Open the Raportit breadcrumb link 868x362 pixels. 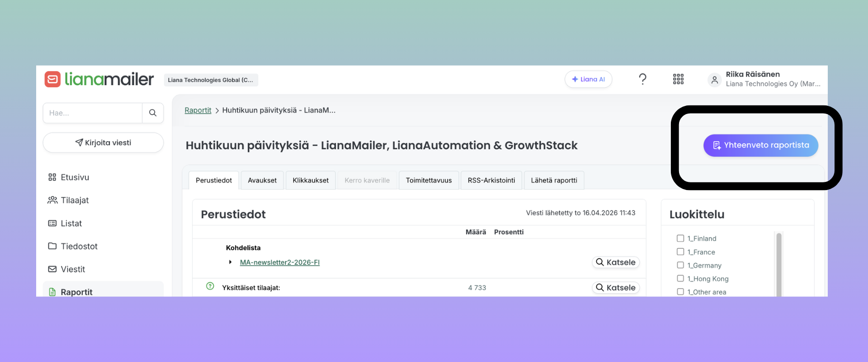coord(198,110)
